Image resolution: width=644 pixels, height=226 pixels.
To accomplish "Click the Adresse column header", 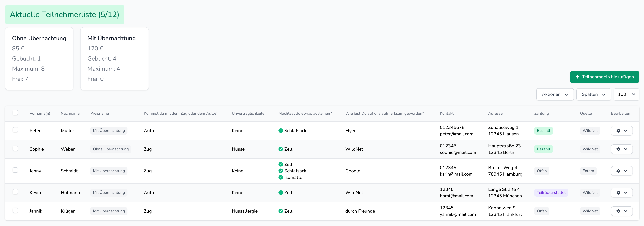I will (495, 114).
